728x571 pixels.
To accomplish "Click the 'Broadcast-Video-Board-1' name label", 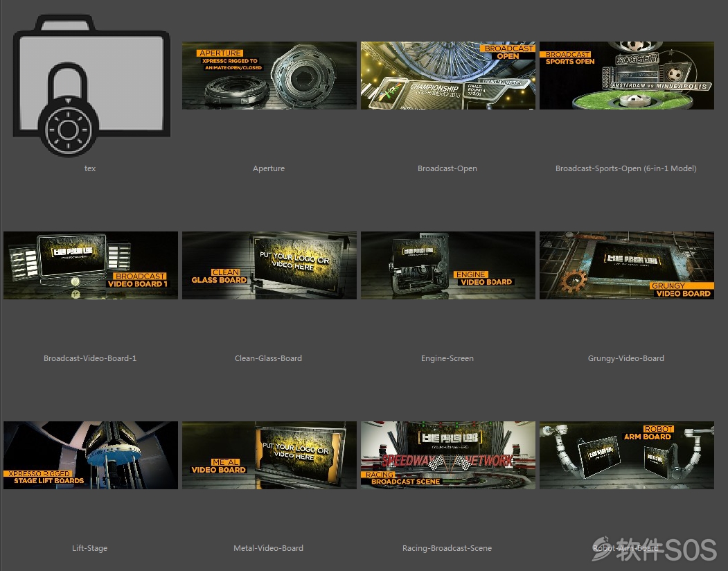I will point(90,358).
